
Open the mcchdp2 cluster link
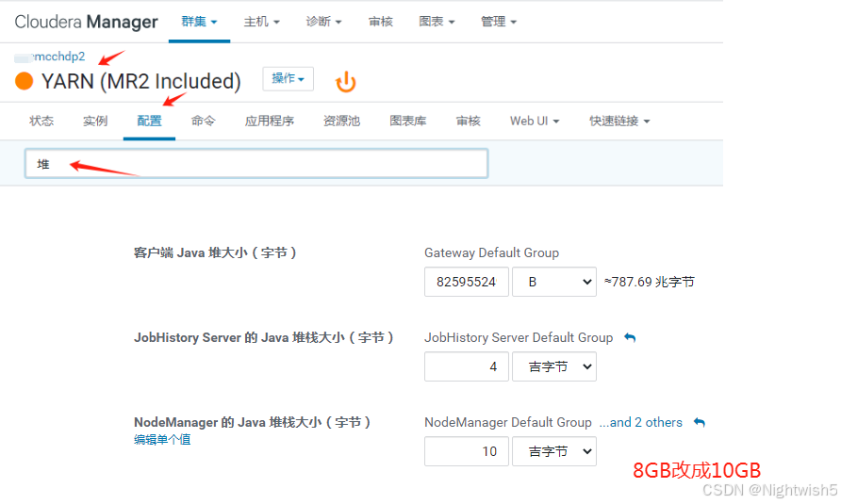point(58,57)
